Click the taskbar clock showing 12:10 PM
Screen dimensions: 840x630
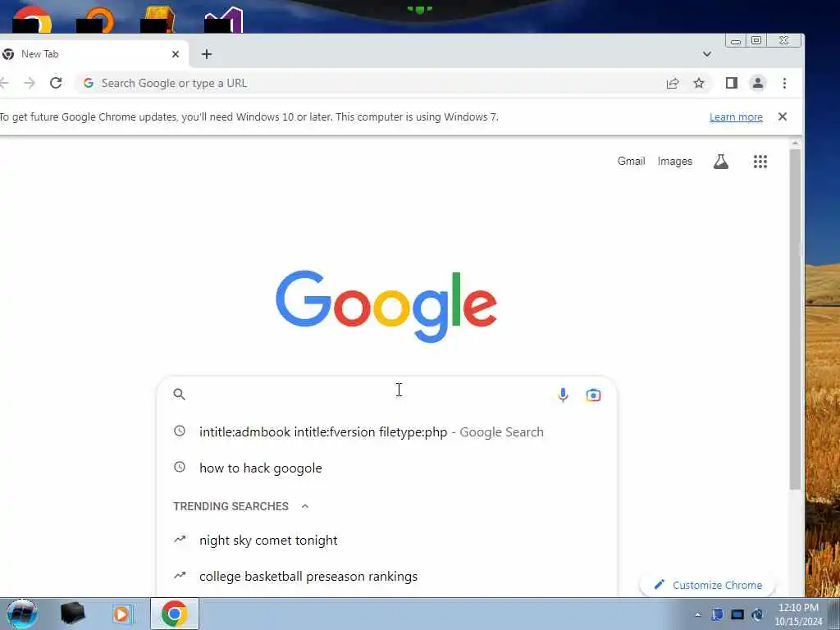pos(798,614)
